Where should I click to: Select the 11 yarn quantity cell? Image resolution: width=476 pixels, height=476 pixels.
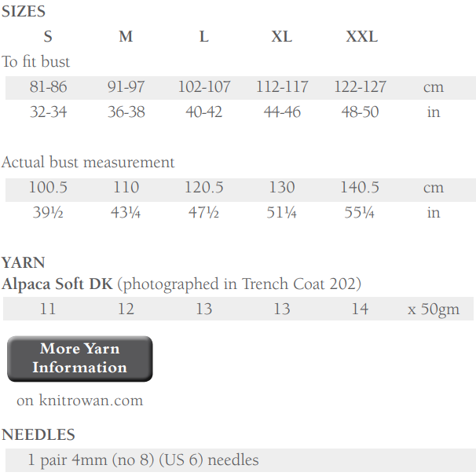click(x=48, y=309)
